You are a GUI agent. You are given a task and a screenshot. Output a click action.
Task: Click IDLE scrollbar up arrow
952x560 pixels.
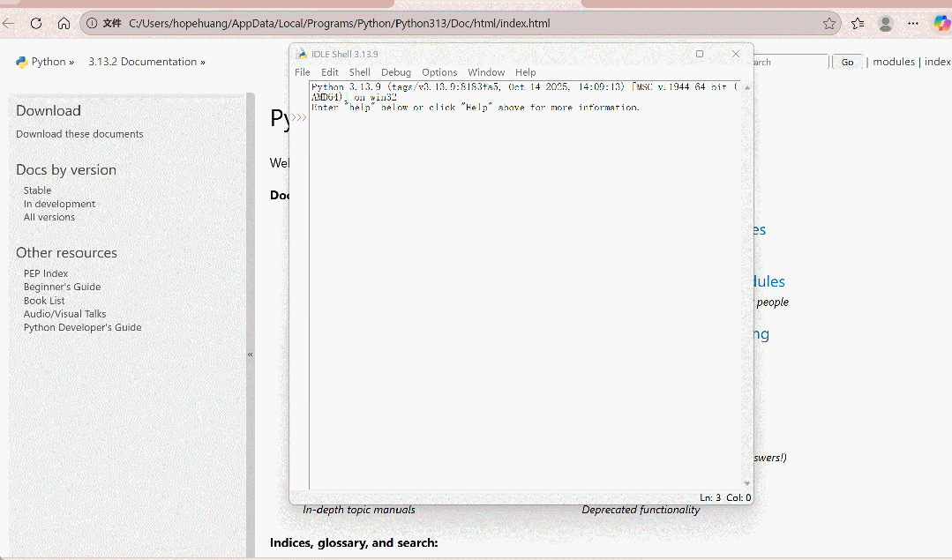(x=747, y=88)
